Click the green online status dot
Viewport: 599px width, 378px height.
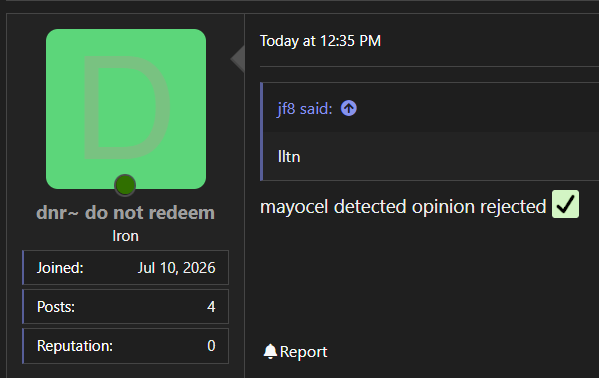(125, 185)
